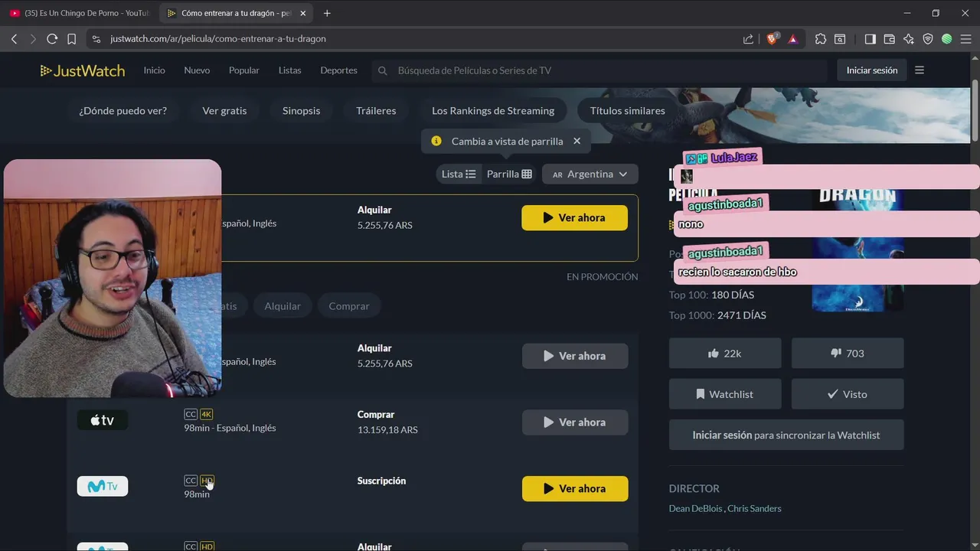Open the tab search icon in the toolbar
Screen dimensions: 980x551
click(840, 39)
